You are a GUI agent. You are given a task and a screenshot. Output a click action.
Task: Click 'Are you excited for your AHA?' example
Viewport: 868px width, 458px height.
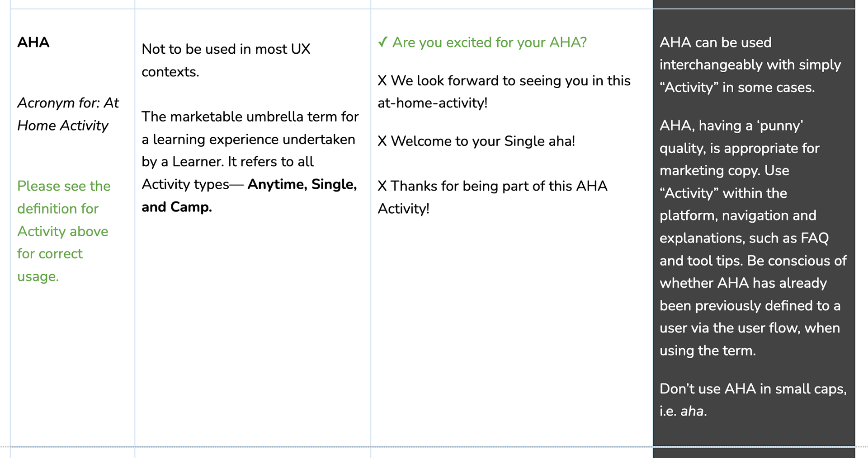pyautogui.click(x=490, y=42)
